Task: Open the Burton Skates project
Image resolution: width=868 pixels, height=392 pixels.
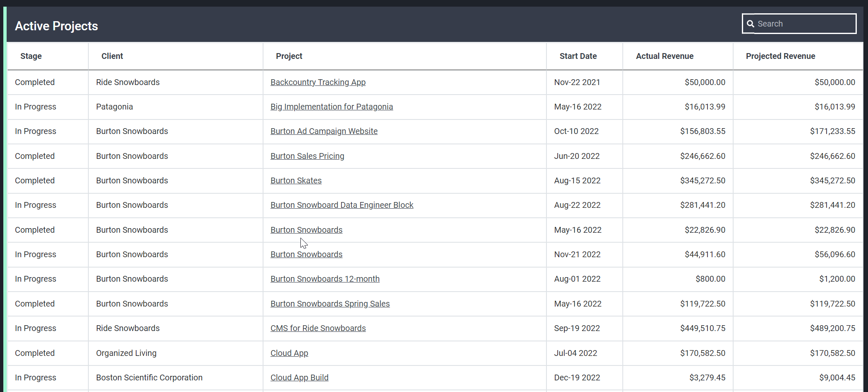Action: point(296,180)
